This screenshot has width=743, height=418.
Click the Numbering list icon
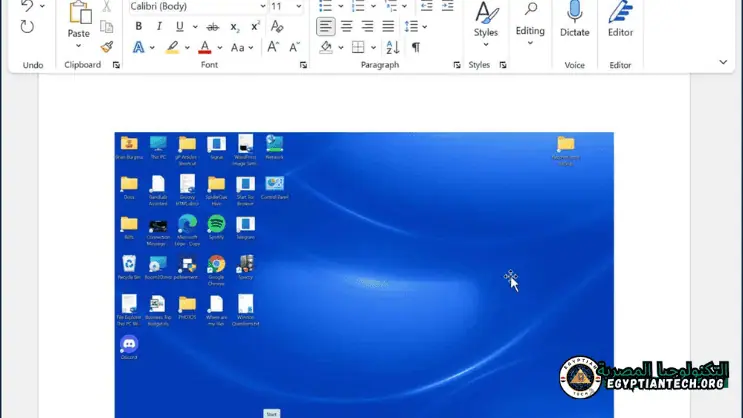pyautogui.click(x=358, y=6)
